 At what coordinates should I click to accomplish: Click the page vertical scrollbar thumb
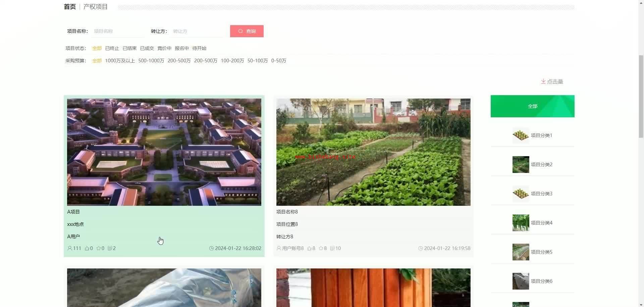click(x=641, y=97)
